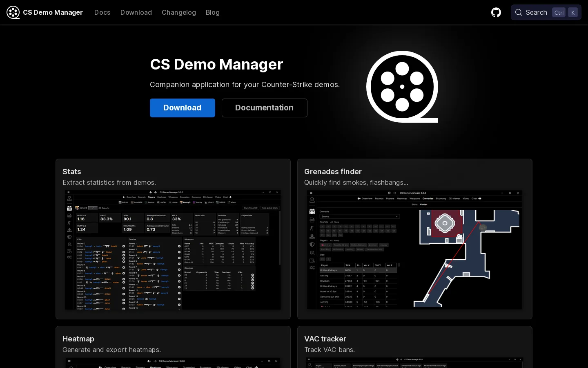Visit the Blog nav link
588x368 pixels.
[x=213, y=12]
